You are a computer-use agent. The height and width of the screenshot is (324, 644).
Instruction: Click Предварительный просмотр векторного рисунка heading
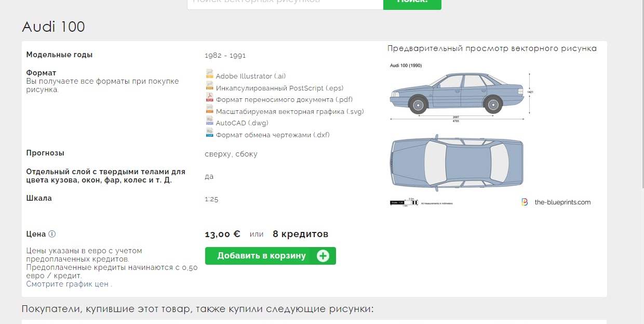(x=492, y=48)
